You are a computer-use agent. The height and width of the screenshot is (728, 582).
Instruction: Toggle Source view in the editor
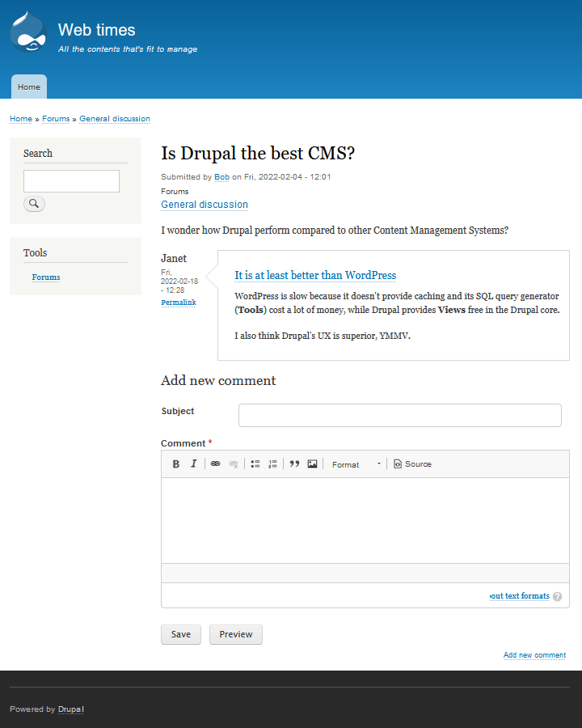pyautogui.click(x=412, y=464)
